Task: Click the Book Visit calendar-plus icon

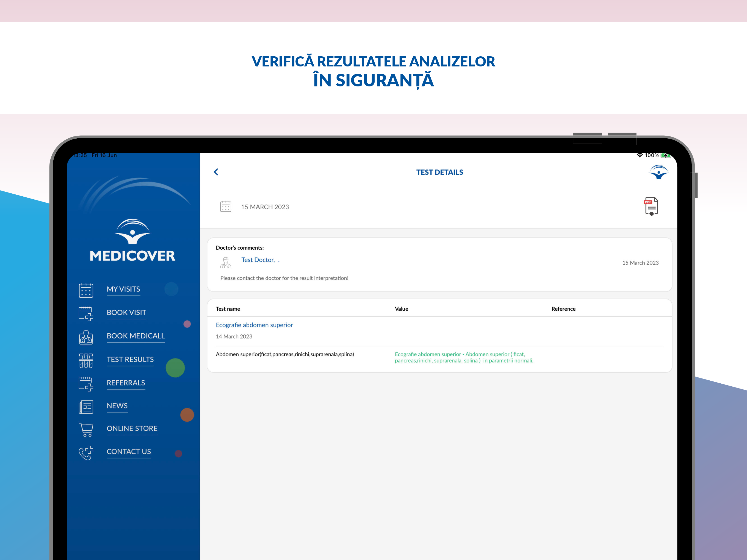Action: pos(86,313)
